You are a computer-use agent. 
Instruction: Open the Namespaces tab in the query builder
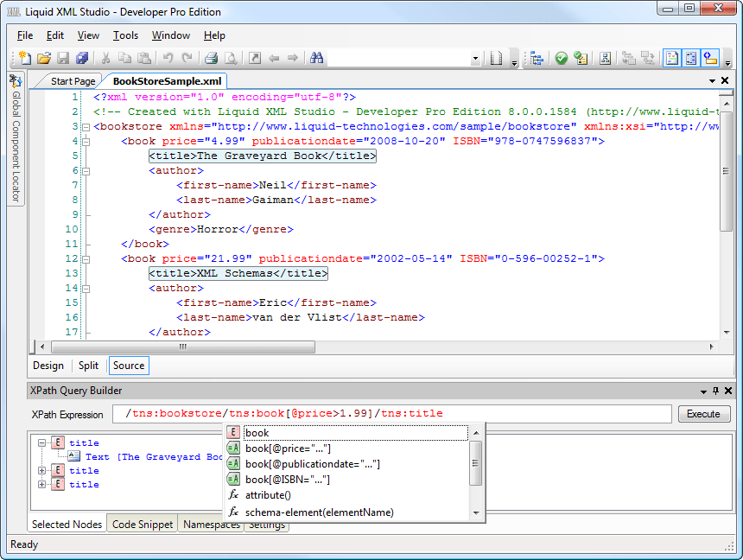tap(211, 524)
